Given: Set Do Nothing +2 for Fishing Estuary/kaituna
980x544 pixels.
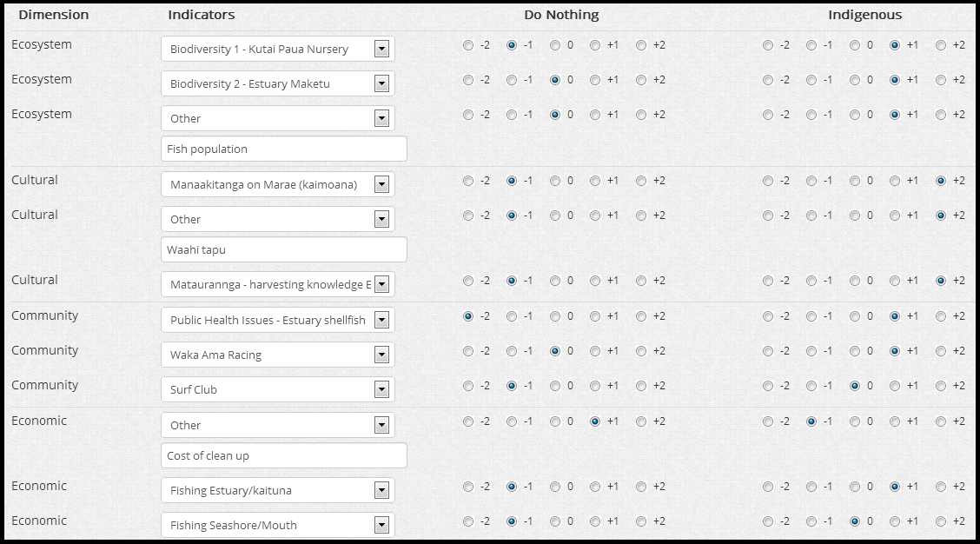Looking at the screenshot, I should (x=641, y=487).
